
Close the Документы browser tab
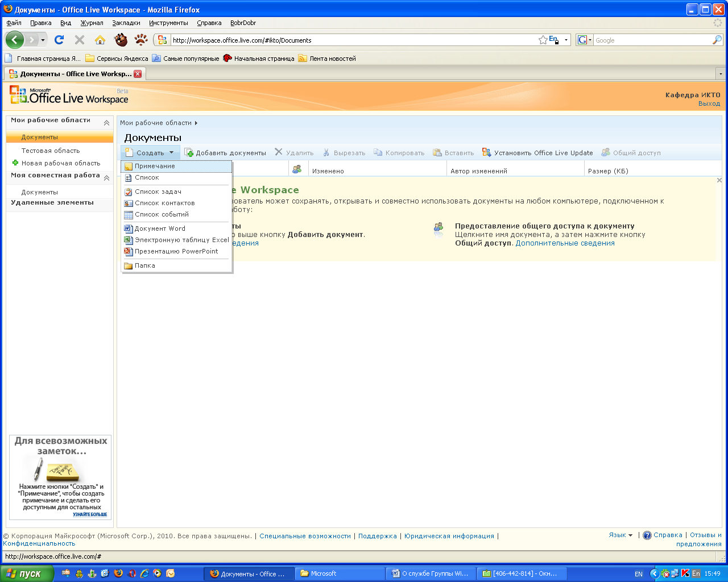138,74
